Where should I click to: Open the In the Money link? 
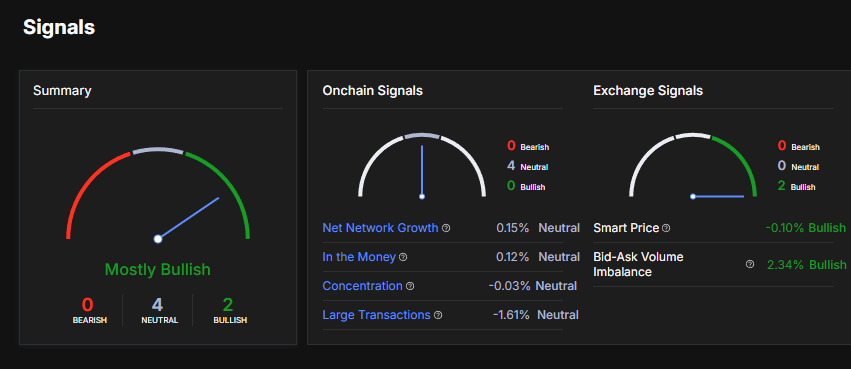pos(359,257)
